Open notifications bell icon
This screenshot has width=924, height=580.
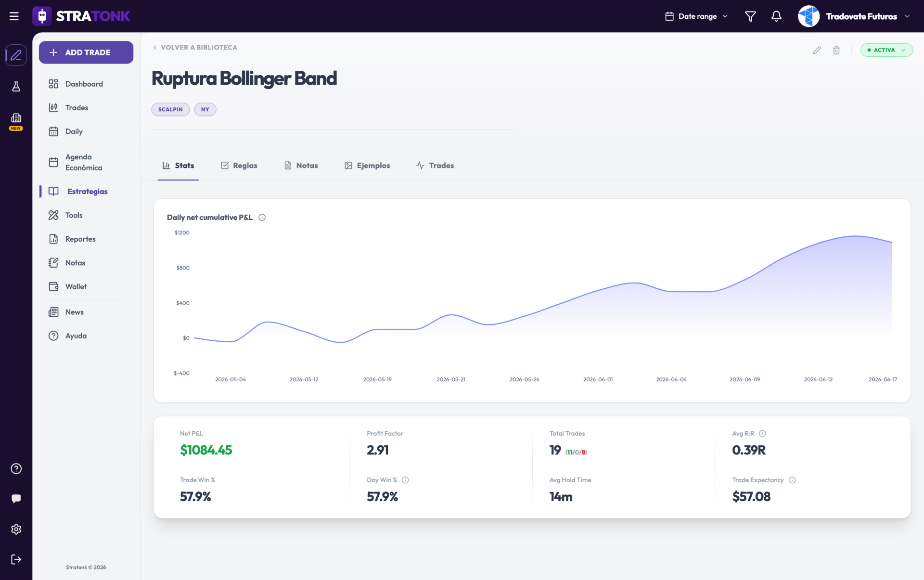776,16
